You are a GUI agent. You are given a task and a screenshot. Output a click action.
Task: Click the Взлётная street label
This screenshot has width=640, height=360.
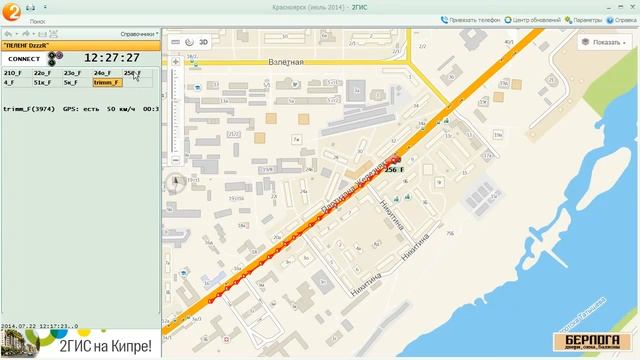click(x=286, y=62)
